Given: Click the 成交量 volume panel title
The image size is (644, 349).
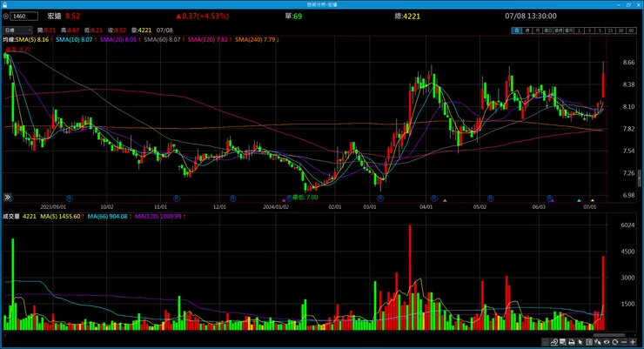Looking at the screenshot, I should pos(11,217).
